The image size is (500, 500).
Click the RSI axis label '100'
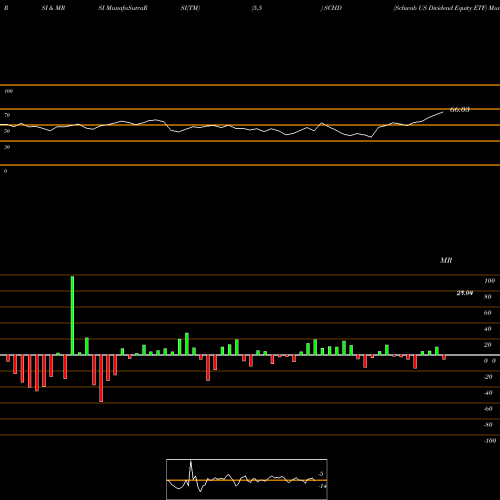[x=8, y=91]
